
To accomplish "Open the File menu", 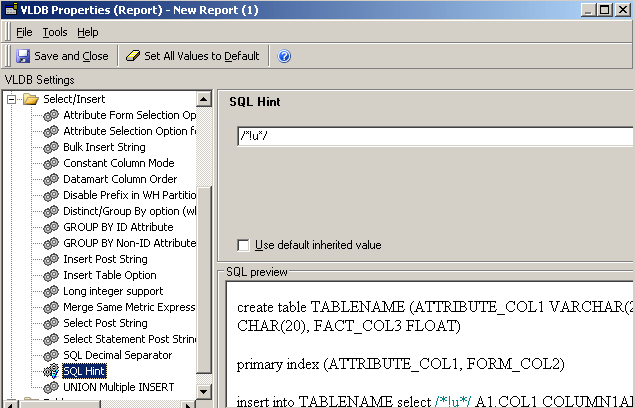I will coord(24,32).
